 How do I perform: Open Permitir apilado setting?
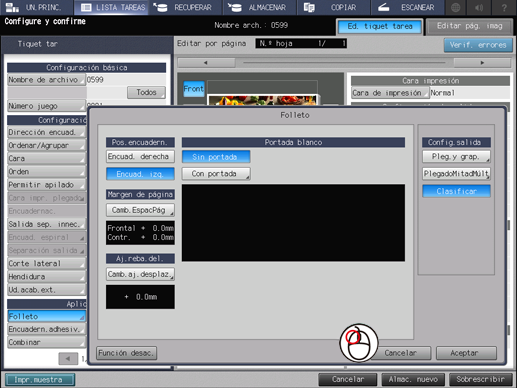[x=46, y=185]
